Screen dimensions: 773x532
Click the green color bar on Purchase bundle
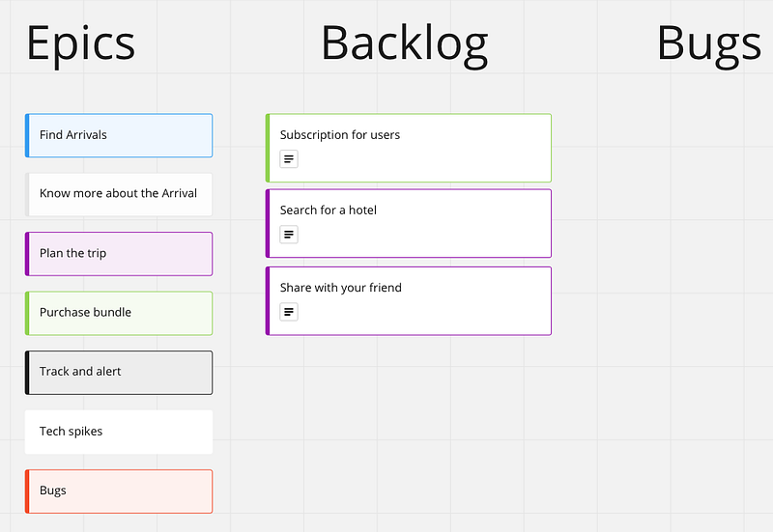(27, 313)
